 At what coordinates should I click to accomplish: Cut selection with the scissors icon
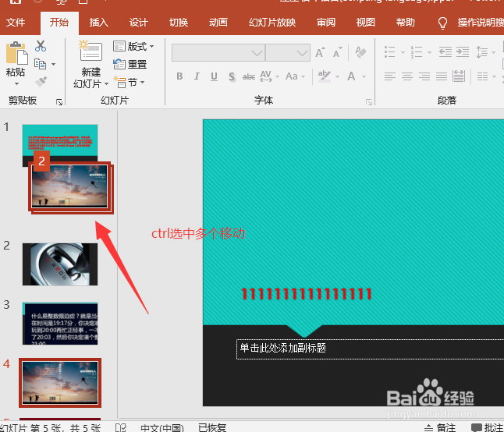click(41, 46)
